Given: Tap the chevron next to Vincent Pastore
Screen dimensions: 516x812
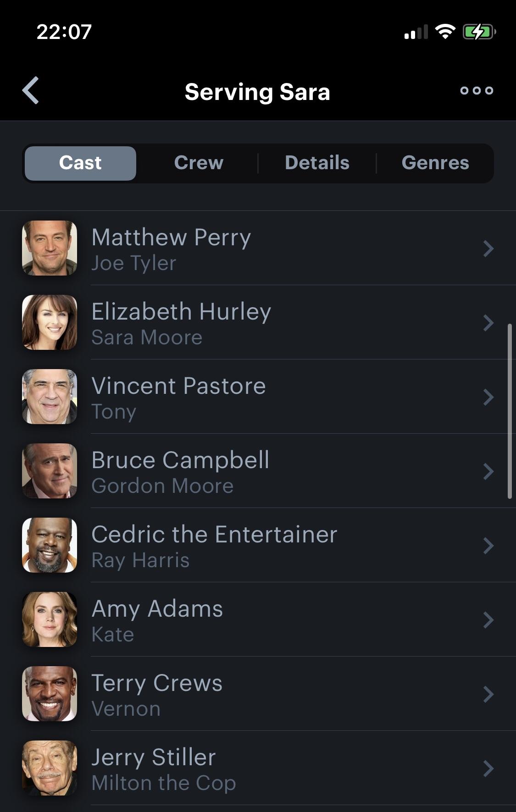Looking at the screenshot, I should click(488, 397).
